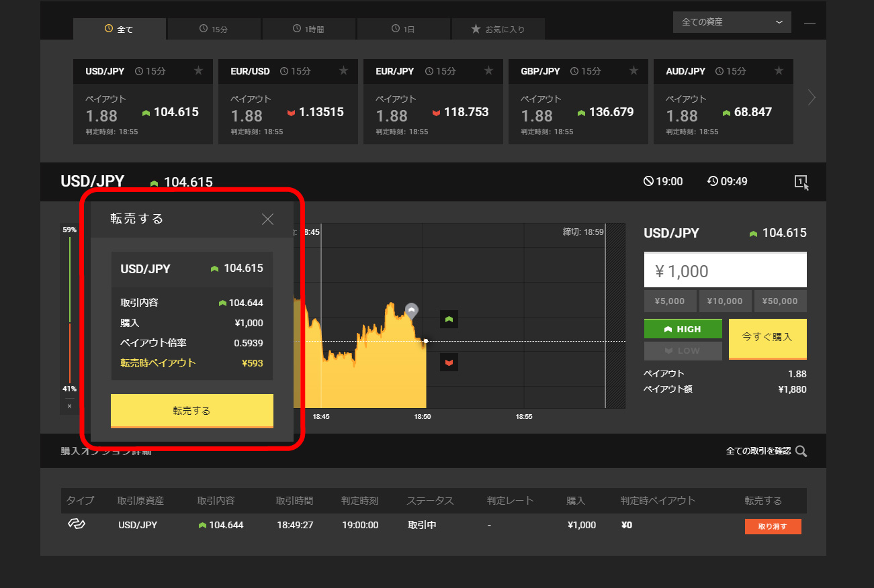Close the sentiment bar with the X

[69, 405]
